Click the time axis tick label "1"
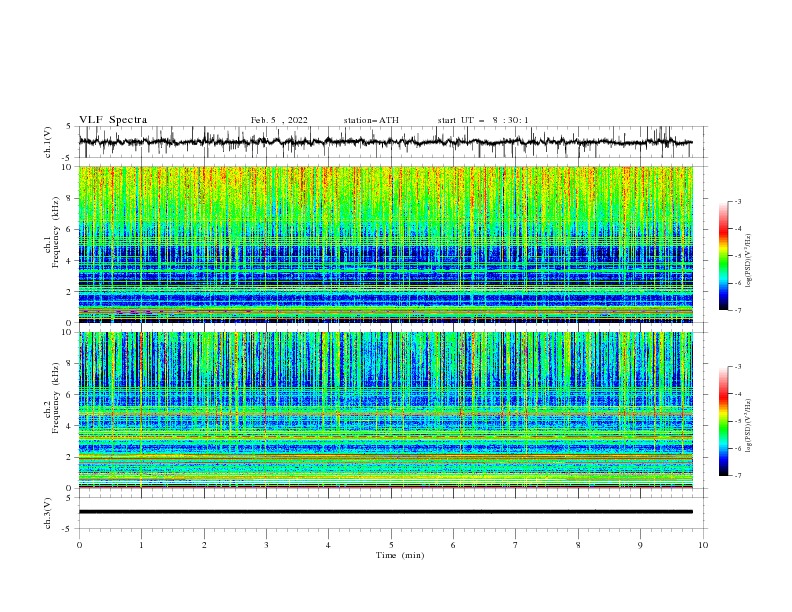The image size is (792, 612). point(141,545)
